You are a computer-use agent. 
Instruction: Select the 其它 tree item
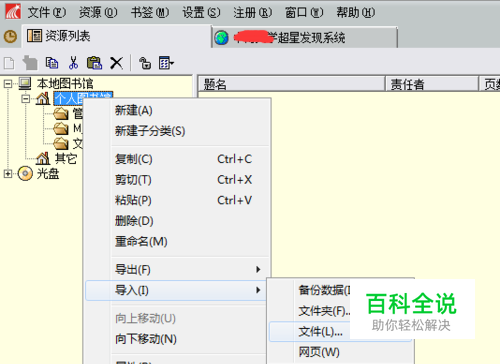(66, 159)
